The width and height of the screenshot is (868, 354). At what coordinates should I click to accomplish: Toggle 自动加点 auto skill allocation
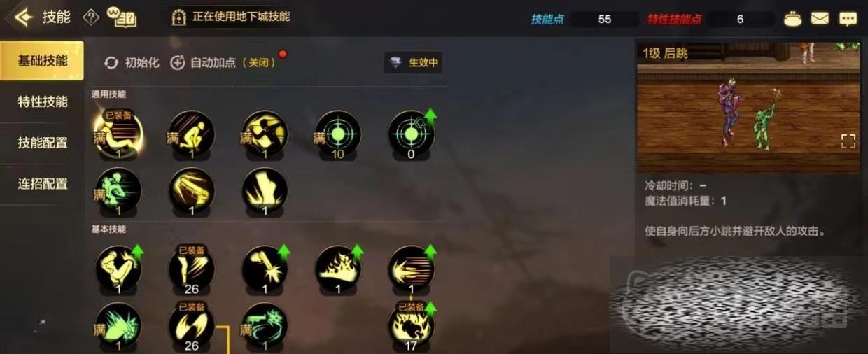tap(223, 62)
